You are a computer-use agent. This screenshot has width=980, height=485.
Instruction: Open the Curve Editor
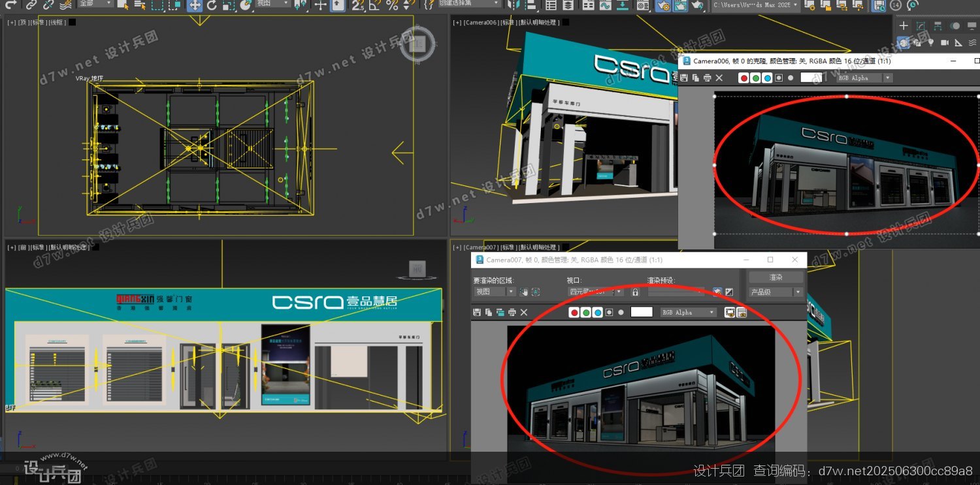pyautogui.click(x=605, y=5)
